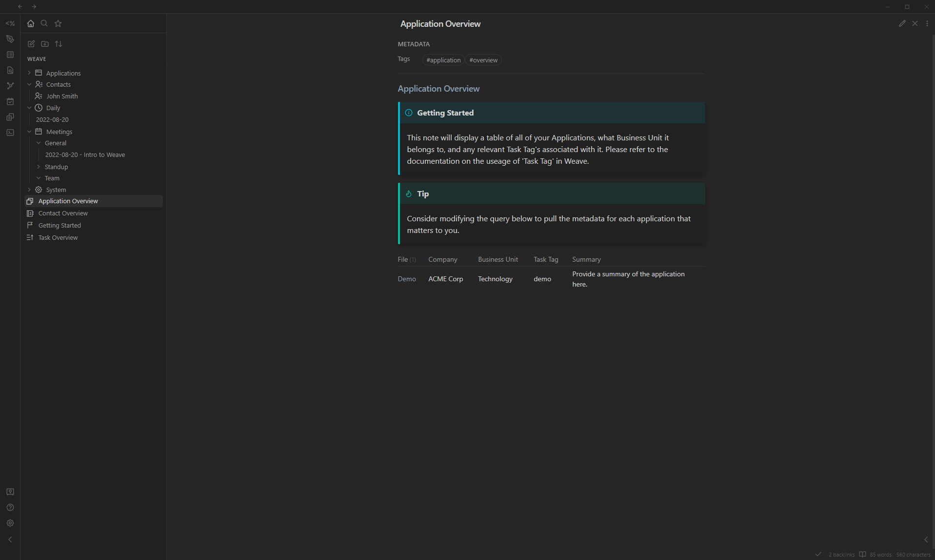
Task: Expand the right sidebar arrow
Action: (926, 540)
